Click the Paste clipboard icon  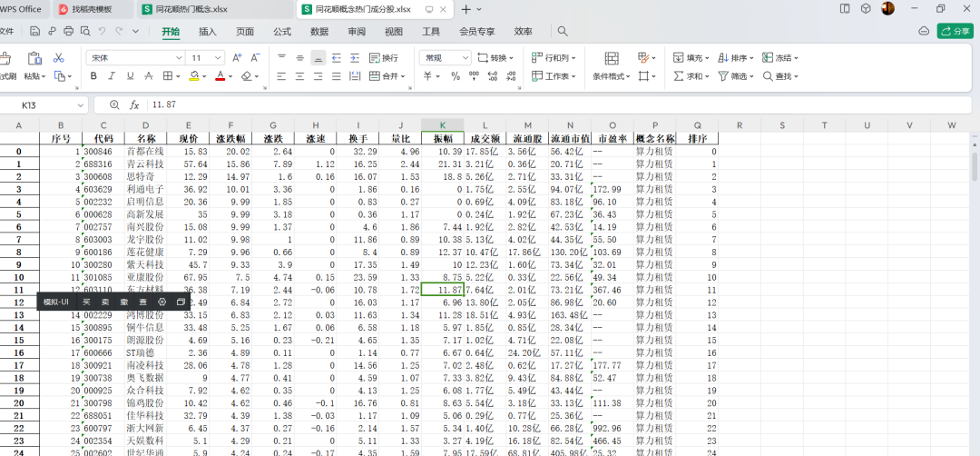coord(34,58)
